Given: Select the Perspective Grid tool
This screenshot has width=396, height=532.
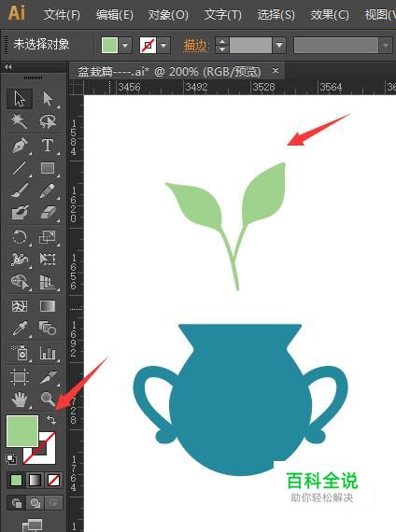Looking at the screenshot, I should coord(48,282).
